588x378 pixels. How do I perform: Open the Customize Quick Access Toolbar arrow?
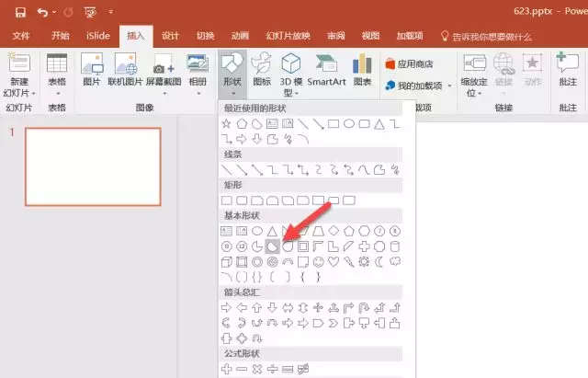click(110, 12)
